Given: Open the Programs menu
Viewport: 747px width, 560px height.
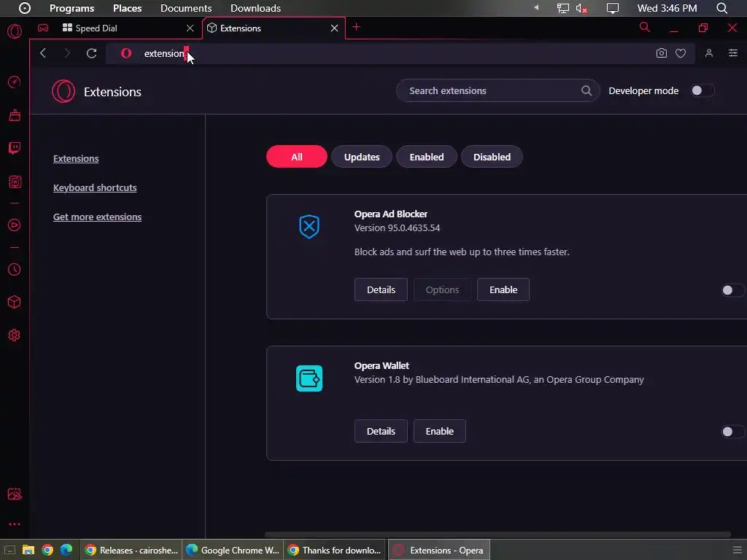Looking at the screenshot, I should [x=72, y=8].
